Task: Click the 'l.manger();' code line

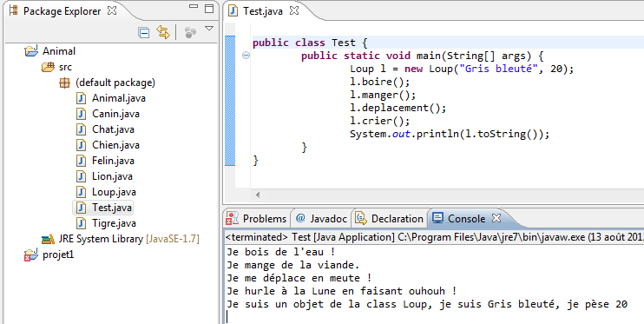Action: pyautogui.click(x=383, y=95)
